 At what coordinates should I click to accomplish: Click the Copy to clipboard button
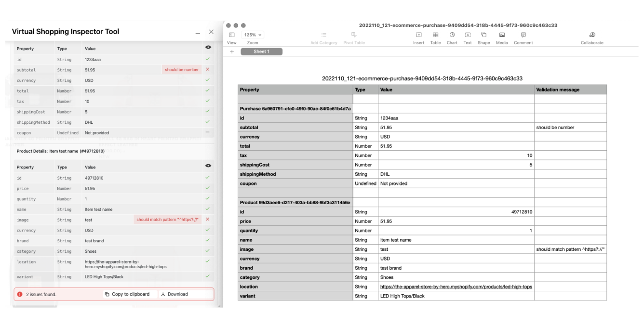[128, 294]
